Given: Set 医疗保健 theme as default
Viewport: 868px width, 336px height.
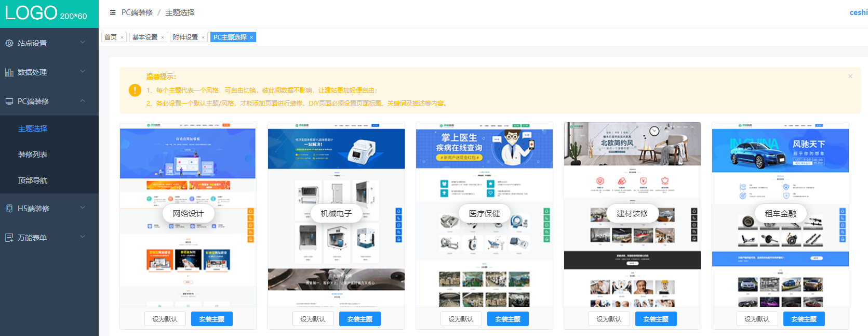Looking at the screenshot, I should [461, 319].
